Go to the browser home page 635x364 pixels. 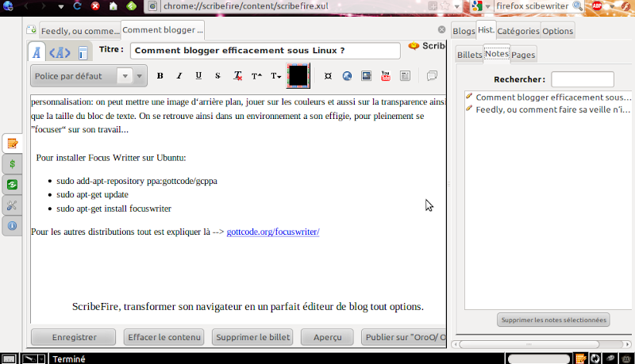[x=114, y=6]
